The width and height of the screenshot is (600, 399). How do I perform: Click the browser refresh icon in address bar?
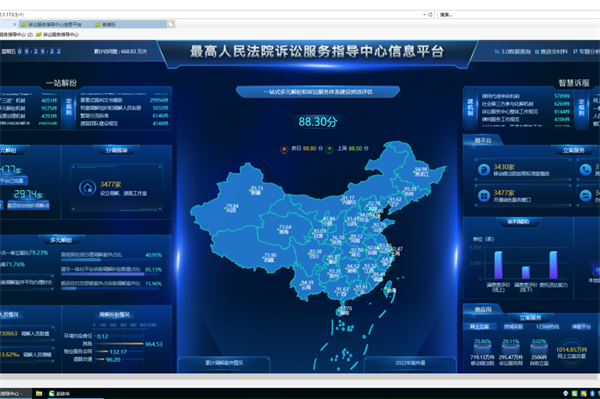tap(430, 15)
